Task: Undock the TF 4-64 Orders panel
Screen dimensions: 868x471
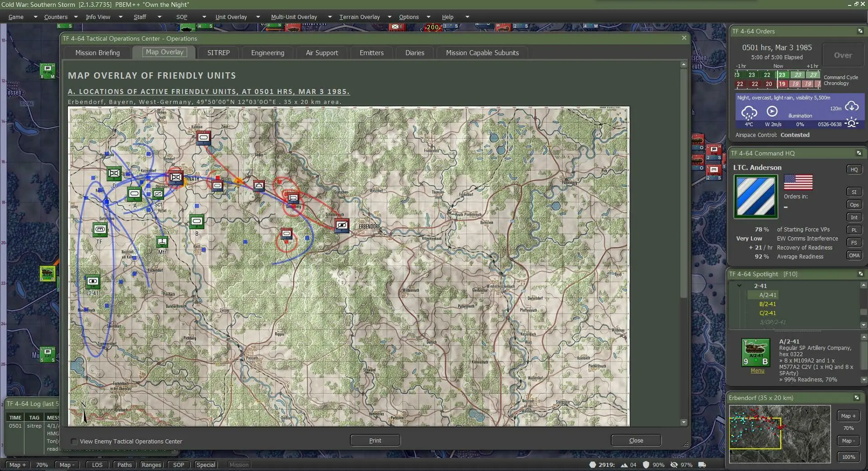Action: click(860, 31)
